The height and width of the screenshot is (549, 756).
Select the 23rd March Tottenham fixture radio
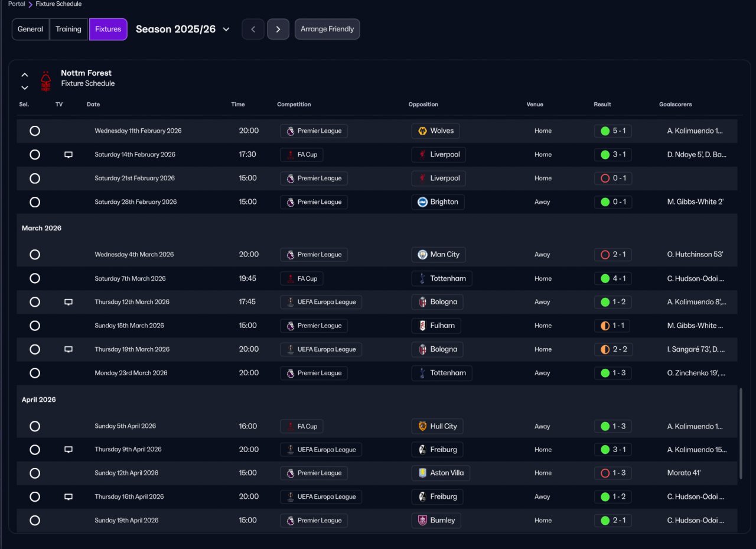35,373
